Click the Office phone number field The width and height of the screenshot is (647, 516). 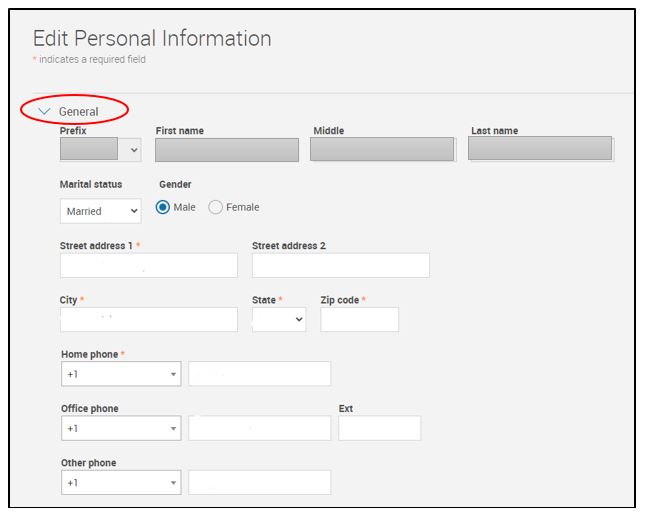tap(259, 428)
